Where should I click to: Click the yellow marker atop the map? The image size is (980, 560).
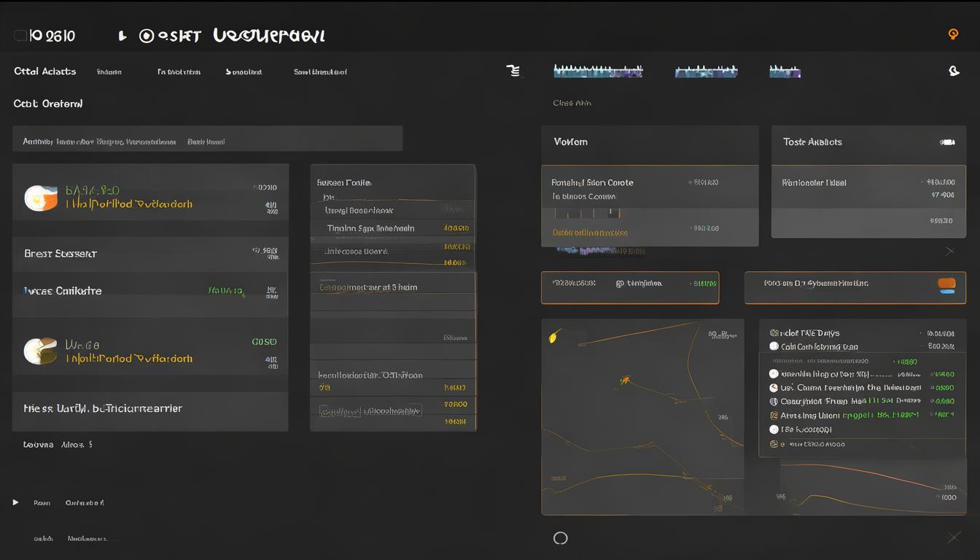coord(553,337)
